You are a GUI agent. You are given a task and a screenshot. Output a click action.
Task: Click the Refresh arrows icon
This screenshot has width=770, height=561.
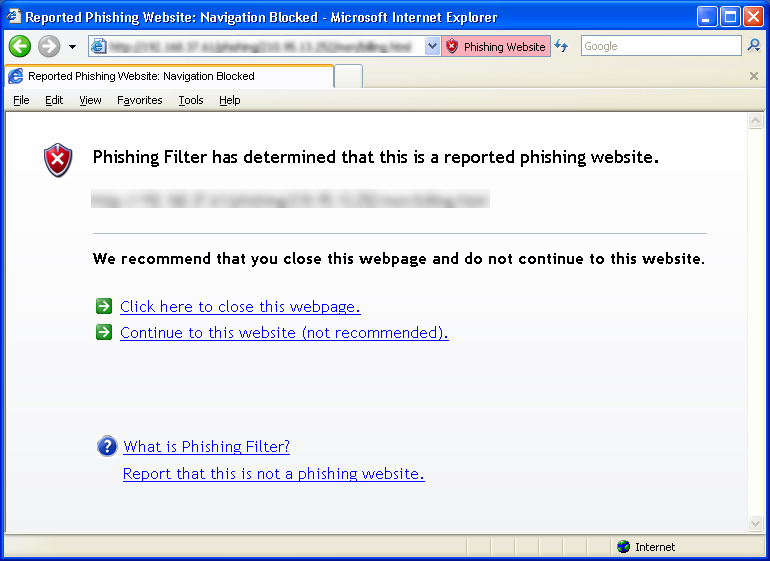tap(561, 46)
